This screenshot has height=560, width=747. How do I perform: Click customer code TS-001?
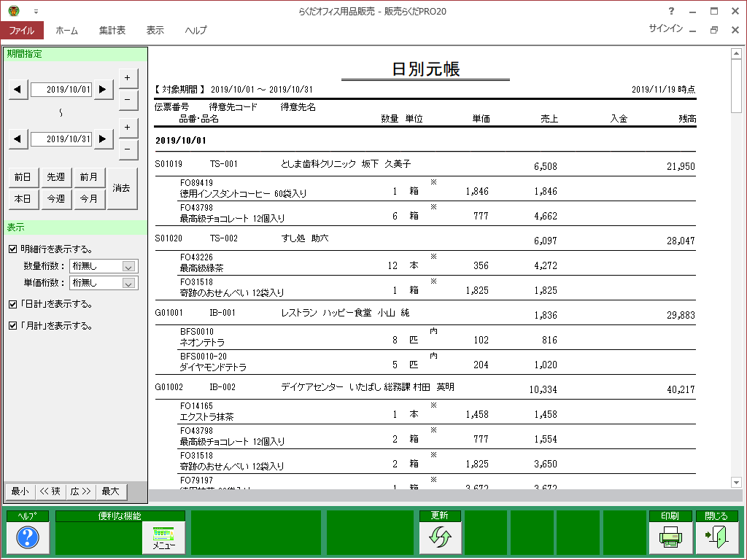(223, 164)
